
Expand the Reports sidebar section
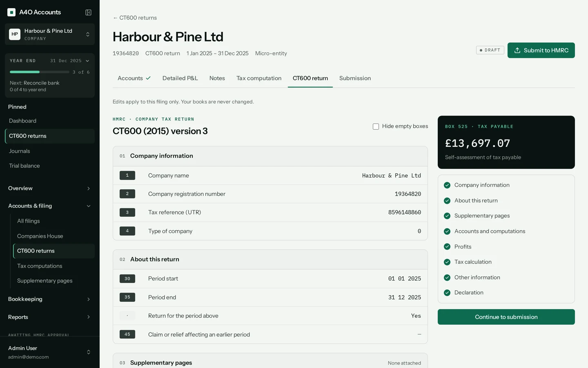(x=50, y=317)
